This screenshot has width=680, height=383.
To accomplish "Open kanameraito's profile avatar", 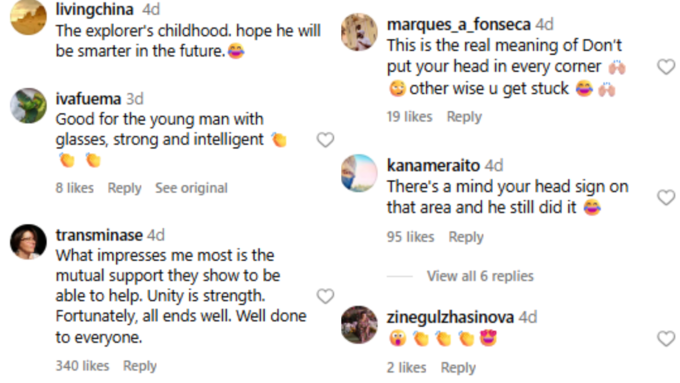I will (x=359, y=173).
